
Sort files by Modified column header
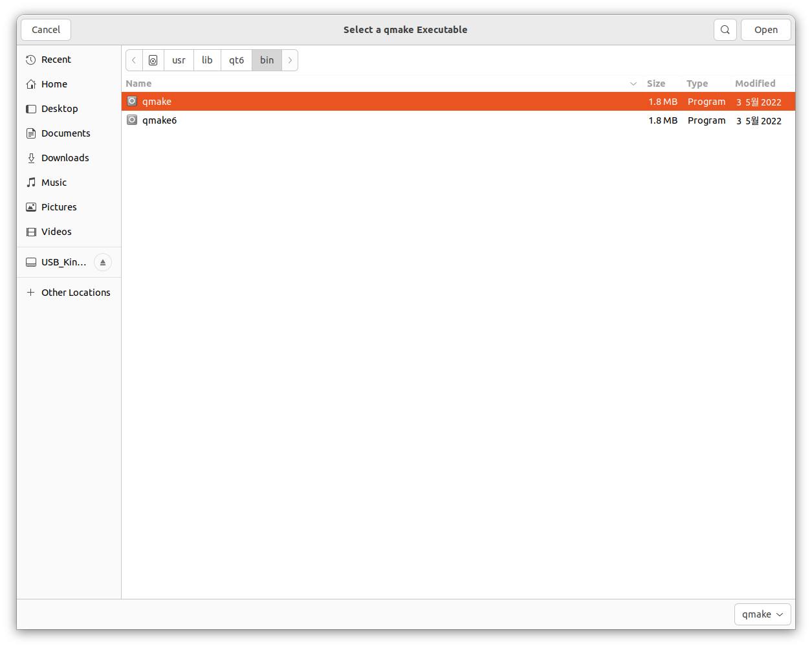coord(755,84)
